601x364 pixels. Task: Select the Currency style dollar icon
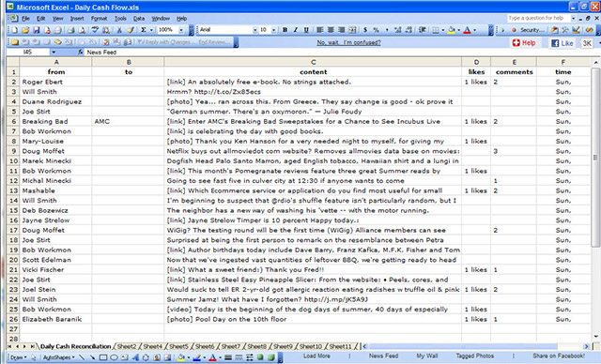coord(365,30)
